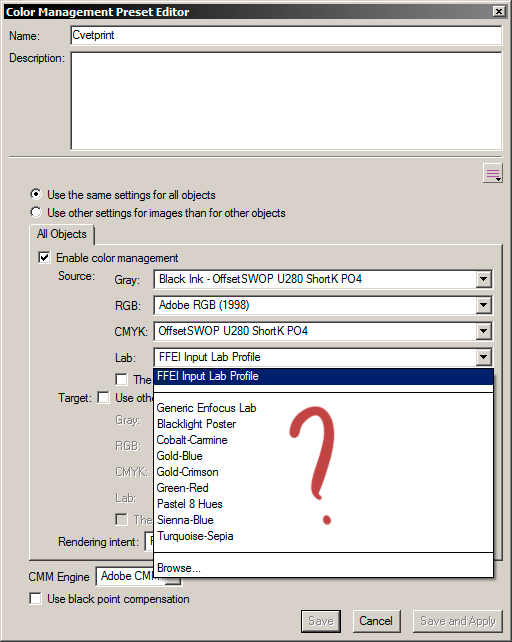Toggle Enable color management checkbox
The image size is (512, 642).
(x=44, y=258)
